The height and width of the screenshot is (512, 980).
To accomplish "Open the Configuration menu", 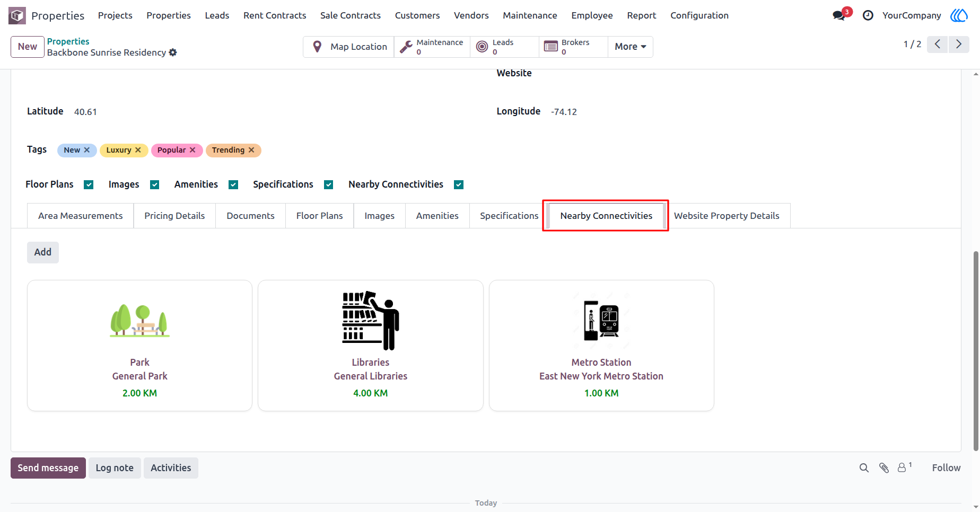I will tap(699, 15).
